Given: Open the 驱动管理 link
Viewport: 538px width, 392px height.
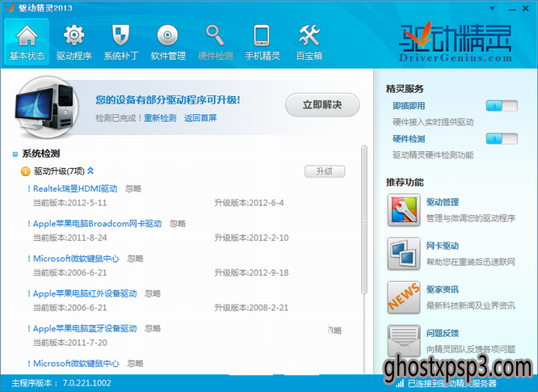Looking at the screenshot, I should point(443,202).
